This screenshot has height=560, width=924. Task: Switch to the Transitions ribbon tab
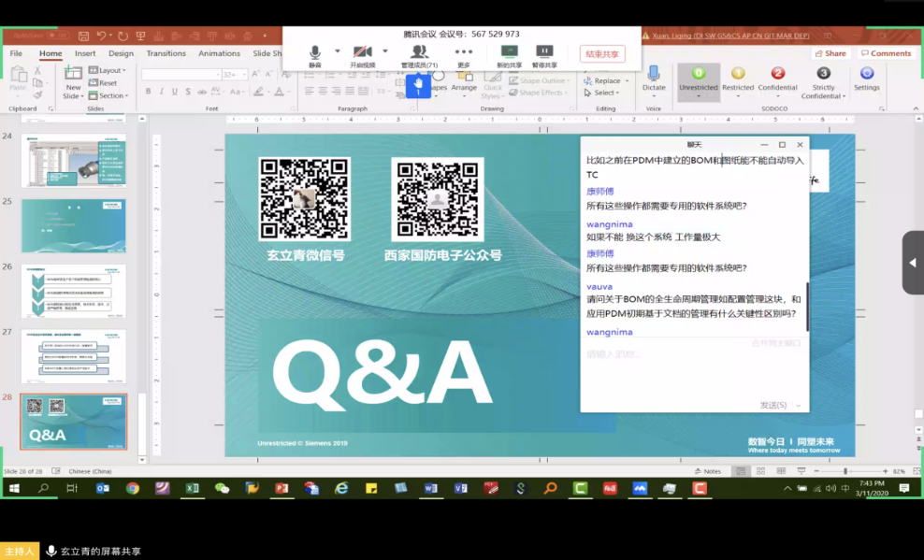(x=166, y=53)
